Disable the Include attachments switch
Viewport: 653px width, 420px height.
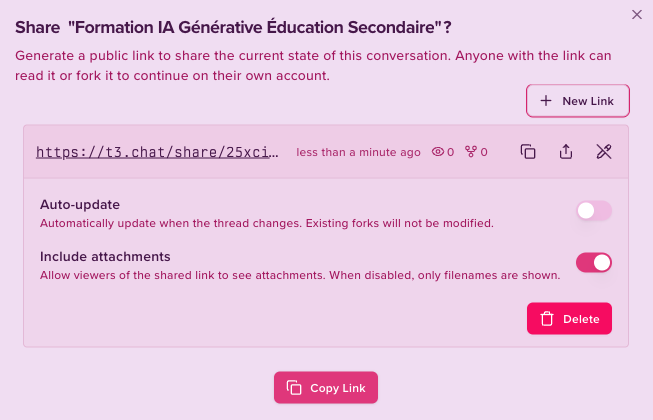(594, 263)
